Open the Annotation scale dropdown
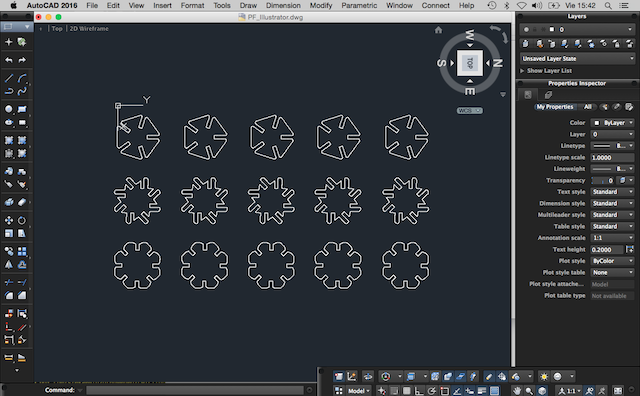Screen dimensions: 640x396 (x=613, y=238)
